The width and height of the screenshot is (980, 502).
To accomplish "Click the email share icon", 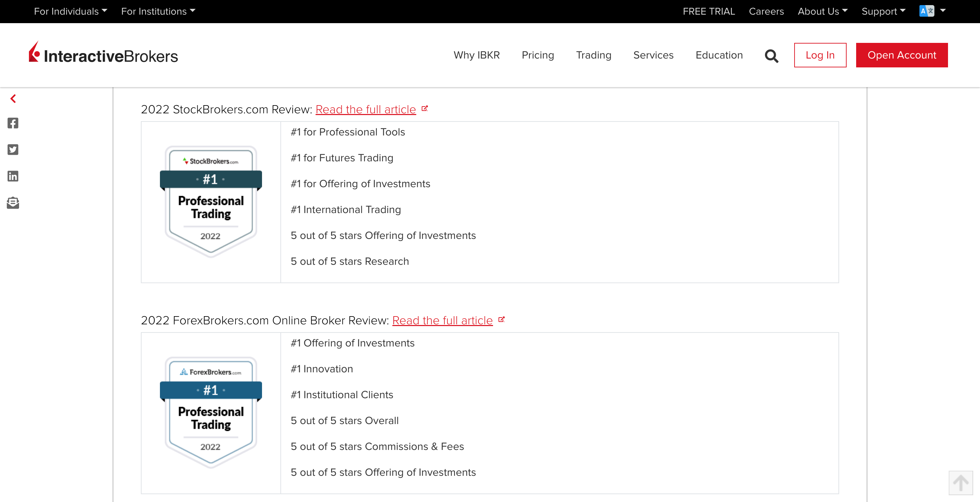I will [x=13, y=203].
